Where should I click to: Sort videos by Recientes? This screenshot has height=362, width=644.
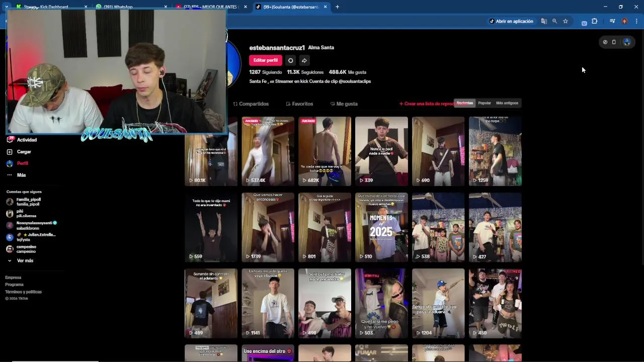tap(464, 103)
